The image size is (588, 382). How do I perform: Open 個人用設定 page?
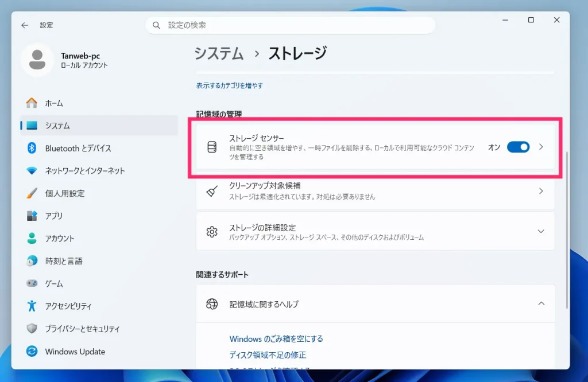coord(99,193)
